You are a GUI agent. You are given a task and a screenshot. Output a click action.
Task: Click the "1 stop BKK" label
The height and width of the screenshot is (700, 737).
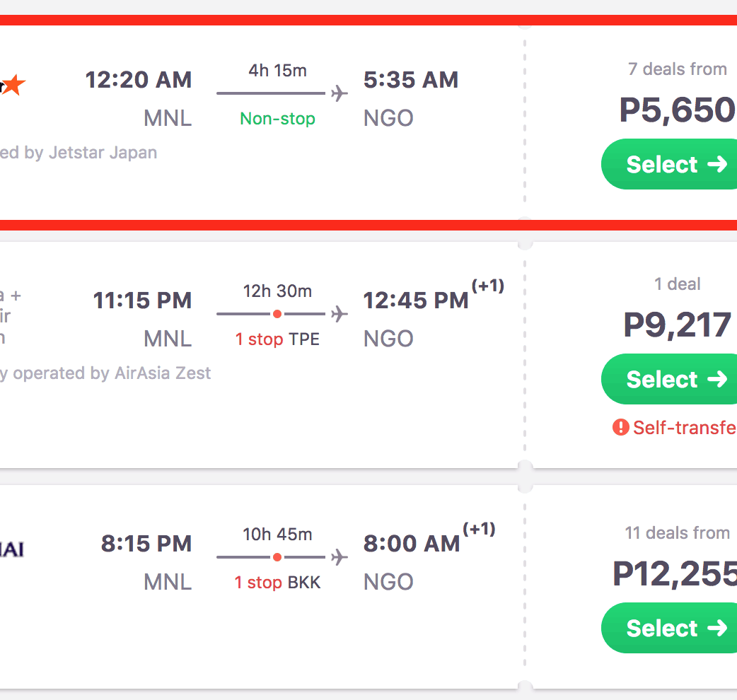[277, 583]
